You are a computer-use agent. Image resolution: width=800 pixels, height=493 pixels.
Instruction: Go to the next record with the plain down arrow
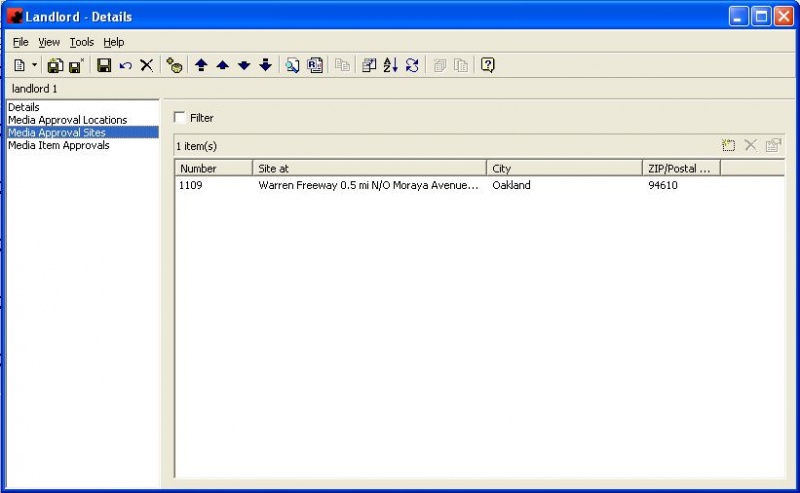coord(244,65)
